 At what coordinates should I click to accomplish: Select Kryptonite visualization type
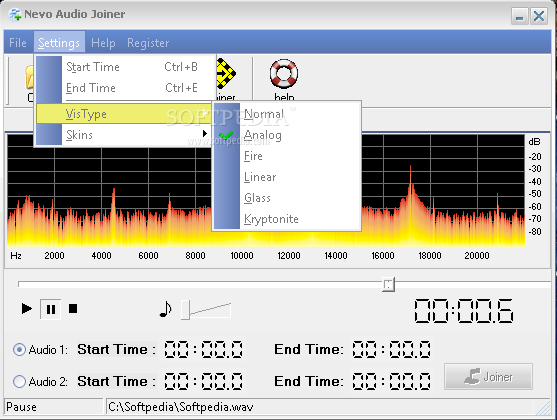pyautogui.click(x=287, y=219)
